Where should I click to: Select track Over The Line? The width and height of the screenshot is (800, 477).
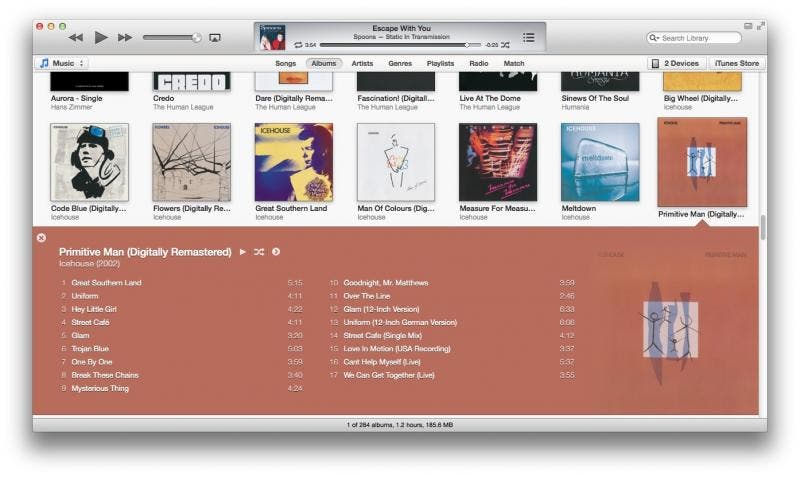tap(452, 296)
